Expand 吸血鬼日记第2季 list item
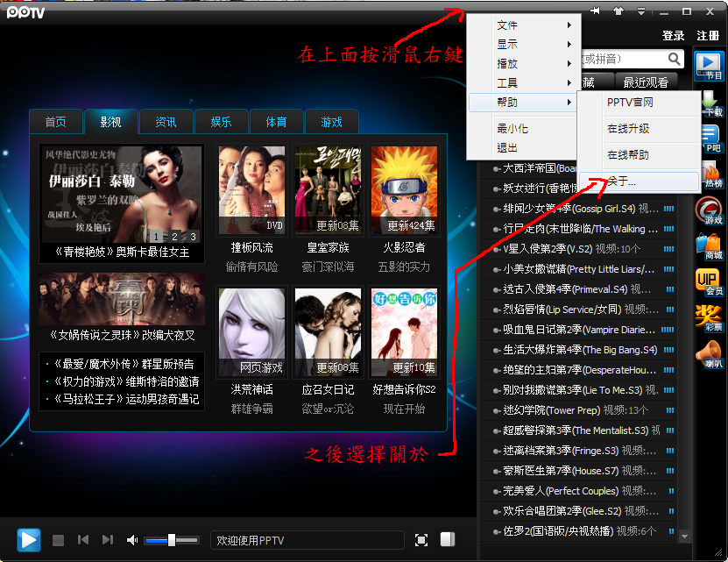Viewport: 728px width, 562px height. 578,330
